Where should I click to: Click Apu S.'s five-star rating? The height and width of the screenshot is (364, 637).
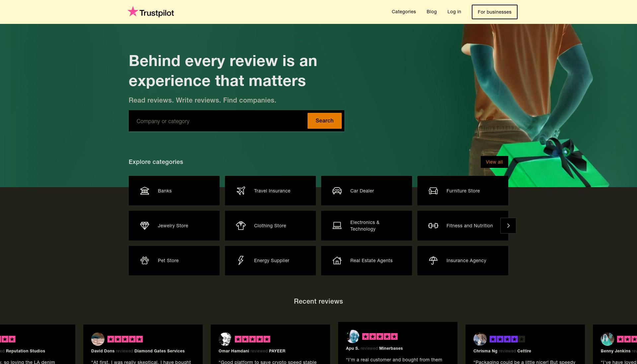coord(380,336)
